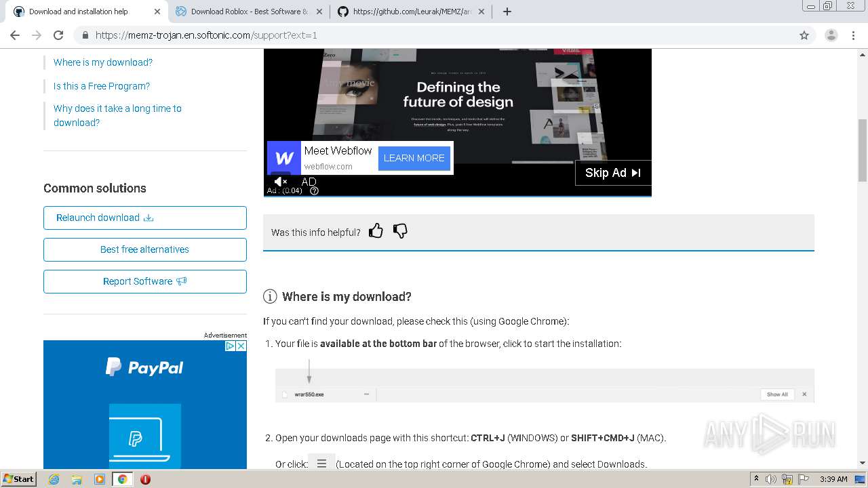Open the Chrome profile avatar menu

(x=831, y=35)
